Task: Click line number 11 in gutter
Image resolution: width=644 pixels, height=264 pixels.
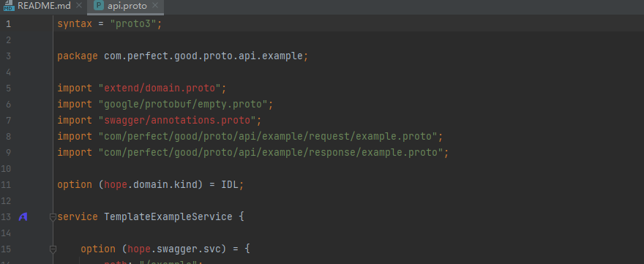Action: coord(6,185)
